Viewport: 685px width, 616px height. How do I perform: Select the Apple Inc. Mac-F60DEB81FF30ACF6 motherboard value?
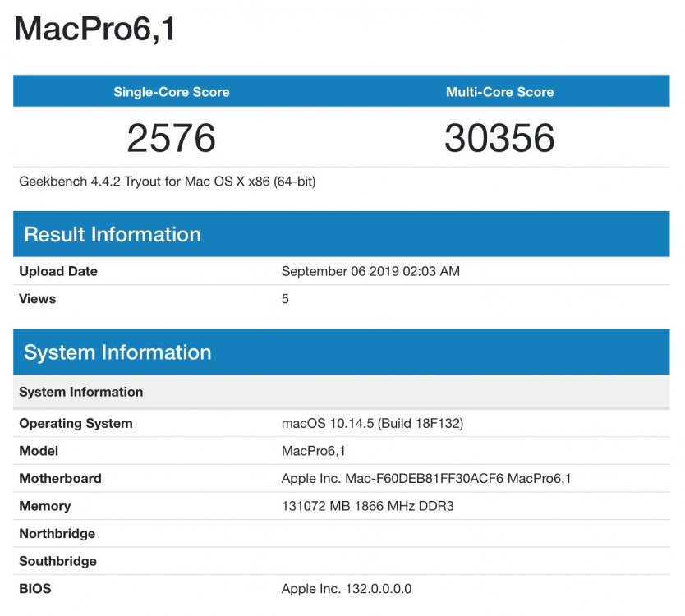tap(426, 478)
